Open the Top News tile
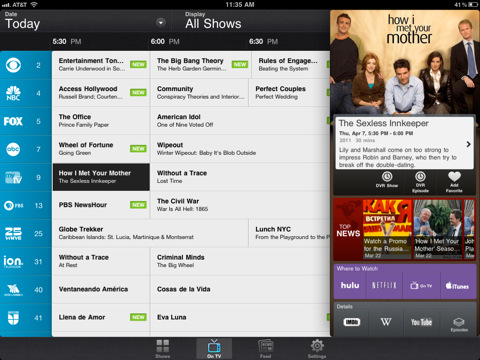 [x=348, y=229]
